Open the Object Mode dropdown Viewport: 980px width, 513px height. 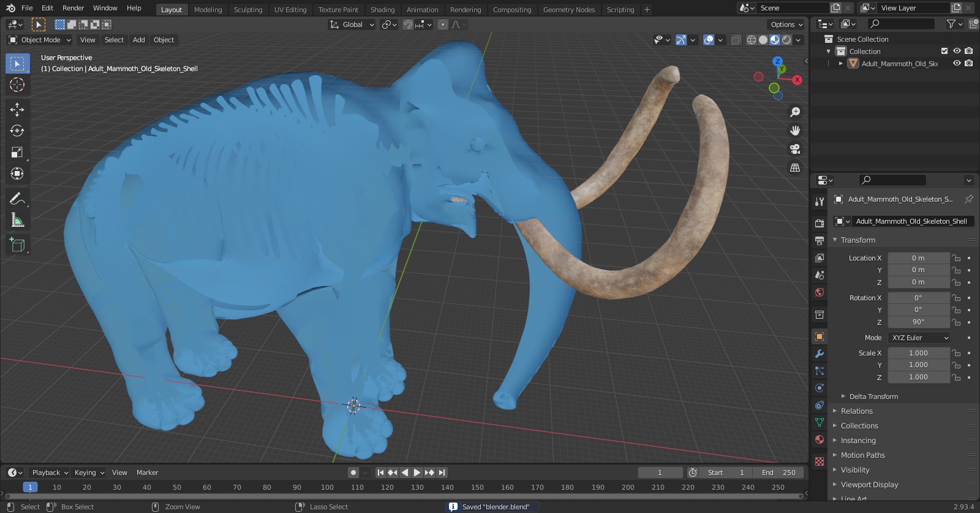tap(39, 40)
